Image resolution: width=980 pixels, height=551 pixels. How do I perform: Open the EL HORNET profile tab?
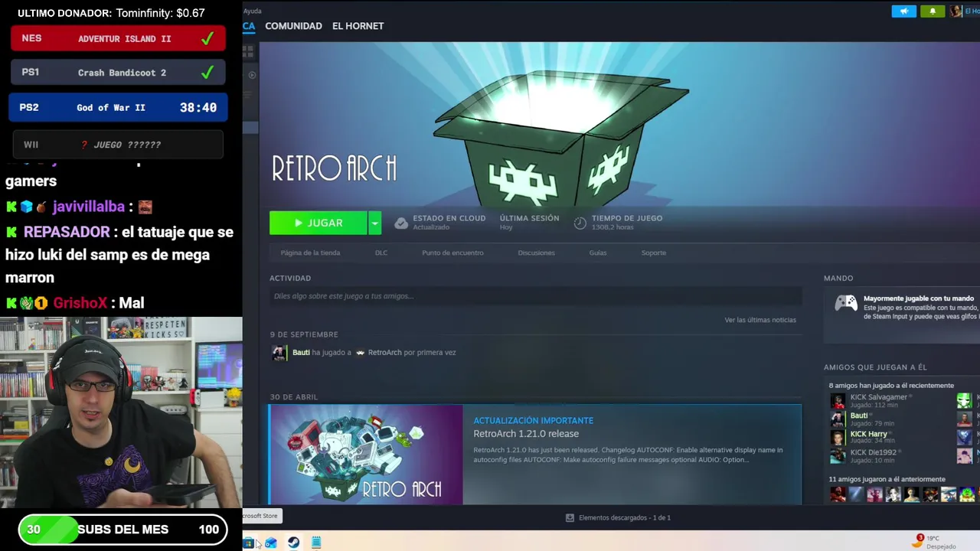coord(358,26)
